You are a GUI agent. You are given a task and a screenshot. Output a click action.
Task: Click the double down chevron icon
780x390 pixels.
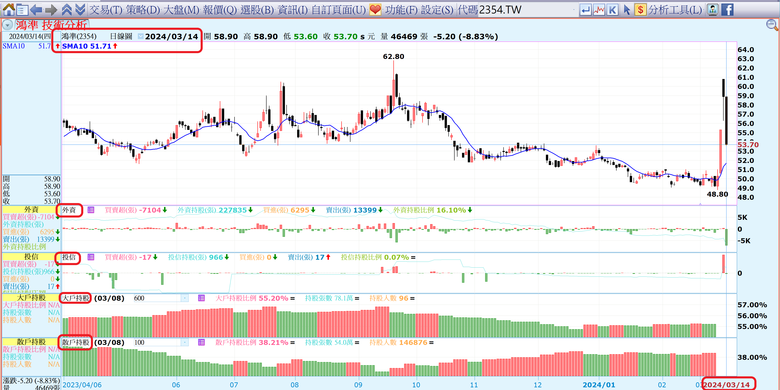click(80, 9)
